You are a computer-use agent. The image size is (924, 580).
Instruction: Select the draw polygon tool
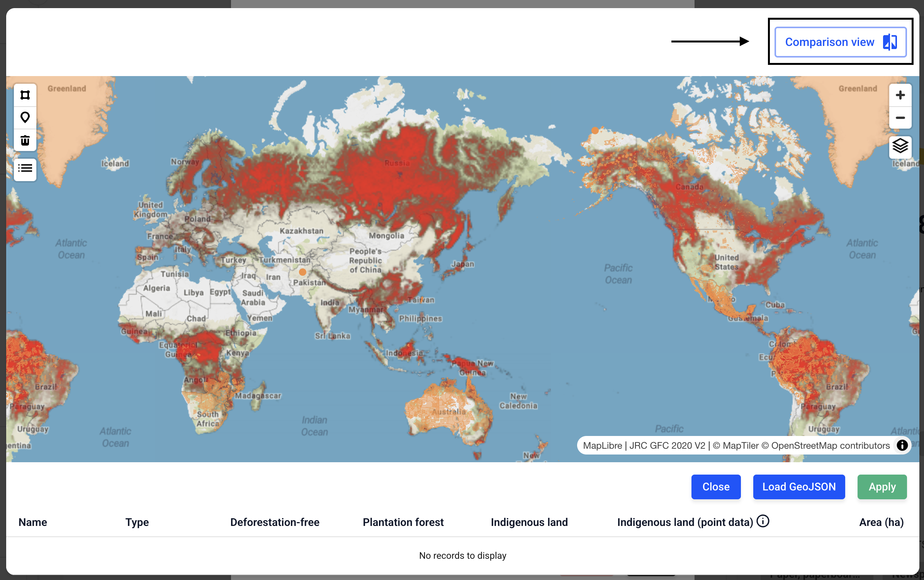pyautogui.click(x=25, y=95)
